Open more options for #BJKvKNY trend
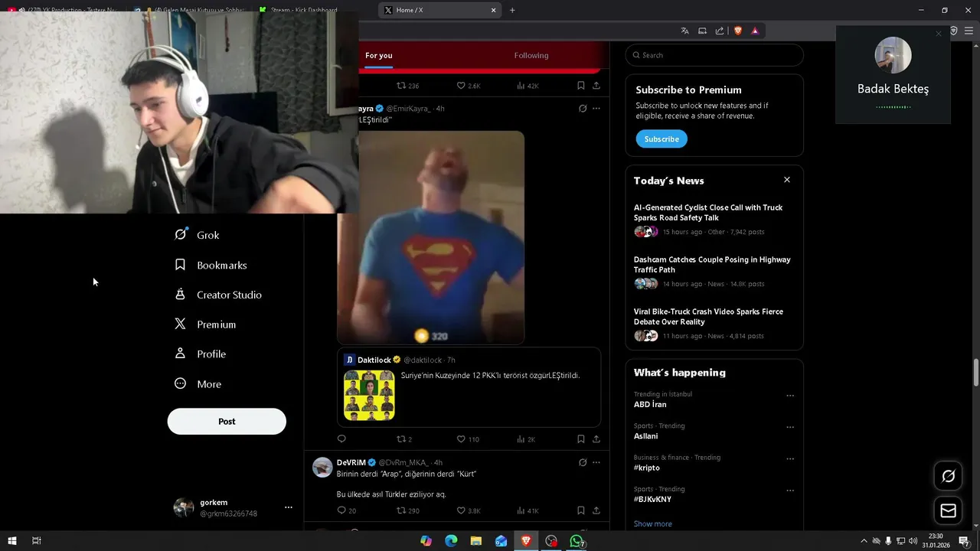The image size is (980, 551). 790,491
